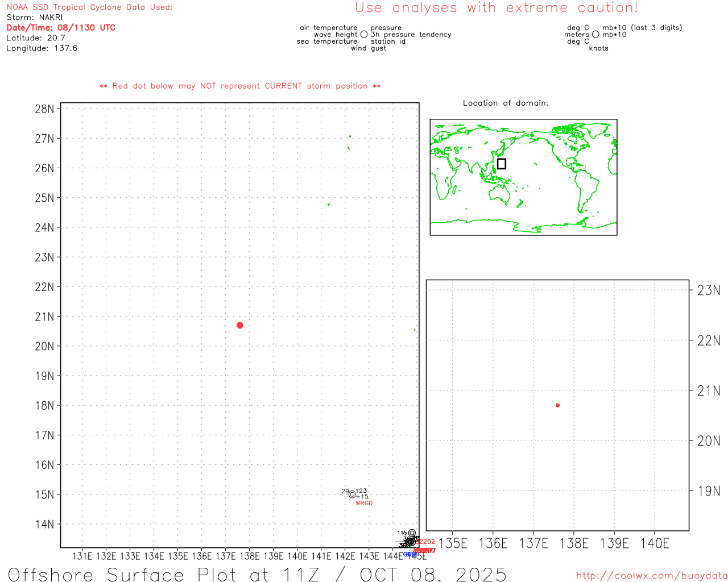Click the black domain rectangle on world map
Screen dimensions: 728x582
click(x=502, y=164)
